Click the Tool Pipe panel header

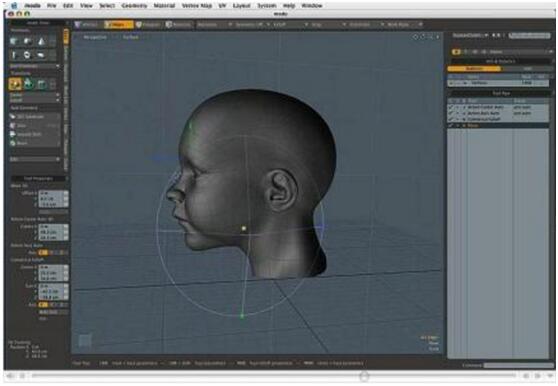pos(501,93)
